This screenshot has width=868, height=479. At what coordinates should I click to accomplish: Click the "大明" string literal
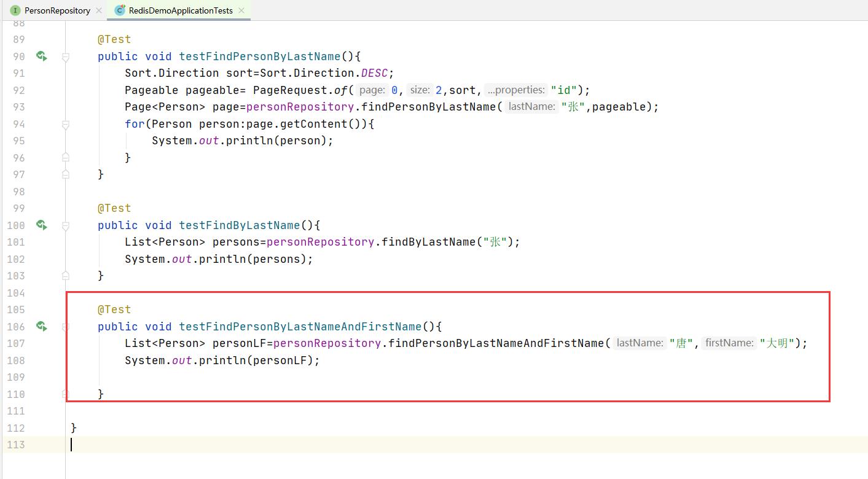(777, 343)
